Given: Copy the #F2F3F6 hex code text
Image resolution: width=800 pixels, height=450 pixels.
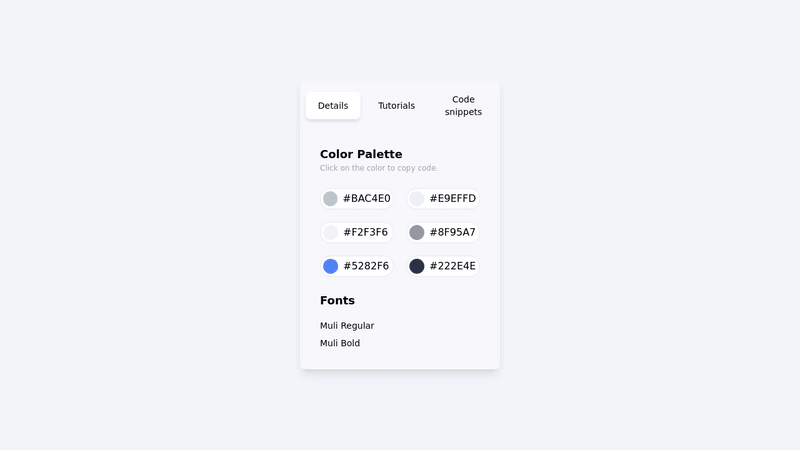Looking at the screenshot, I should click(x=366, y=233).
